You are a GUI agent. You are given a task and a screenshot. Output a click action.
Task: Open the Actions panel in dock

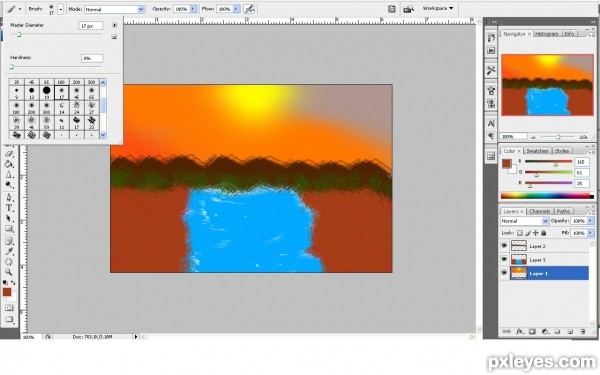(491, 51)
